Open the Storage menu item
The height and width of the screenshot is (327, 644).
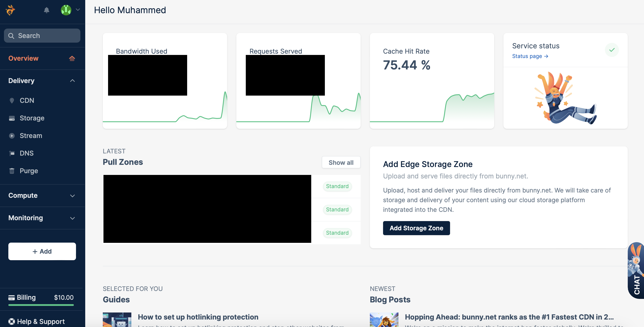pyautogui.click(x=32, y=118)
